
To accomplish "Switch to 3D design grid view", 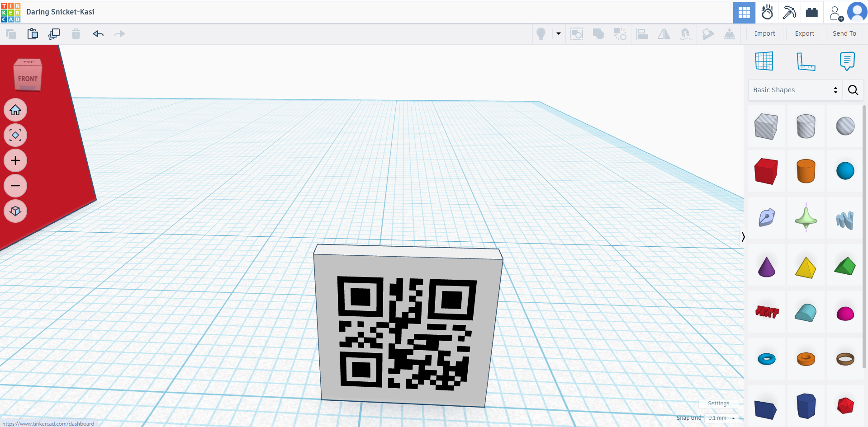I will 744,12.
